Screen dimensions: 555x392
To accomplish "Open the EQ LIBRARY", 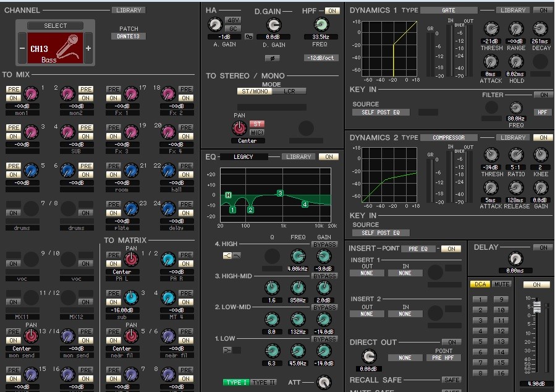I will coord(299,156).
